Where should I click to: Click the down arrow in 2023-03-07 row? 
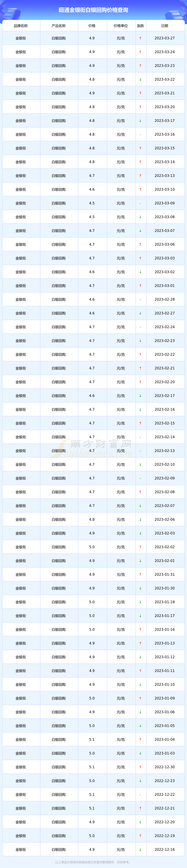(141, 231)
